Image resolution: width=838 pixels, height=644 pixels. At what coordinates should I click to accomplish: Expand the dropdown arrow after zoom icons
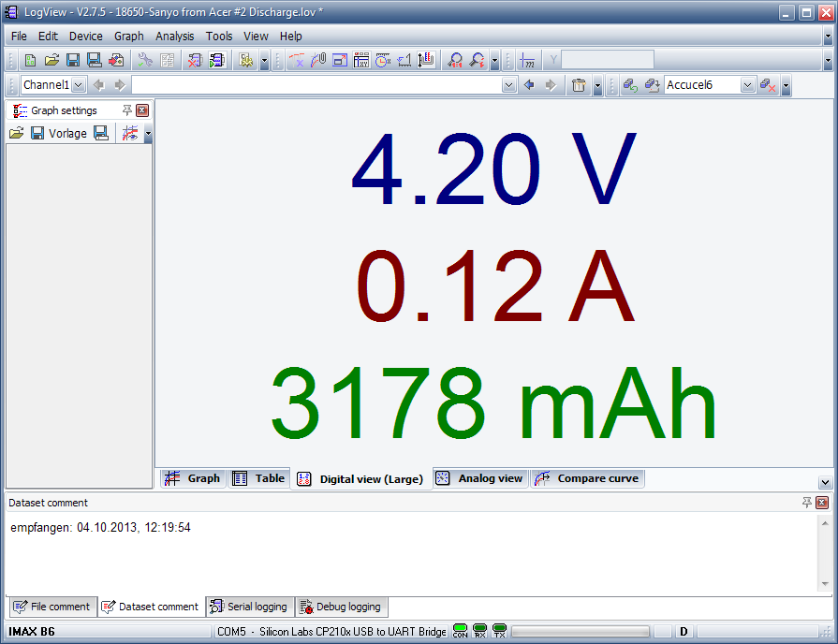[x=495, y=61]
